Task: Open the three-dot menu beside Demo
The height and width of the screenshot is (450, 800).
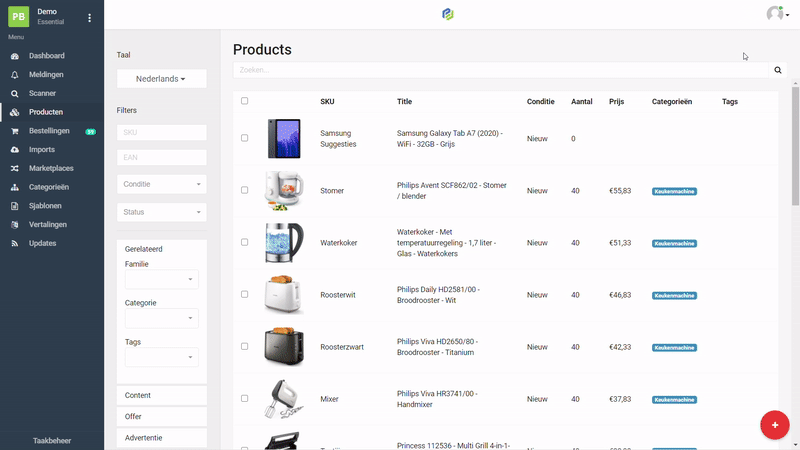Action: (89, 18)
